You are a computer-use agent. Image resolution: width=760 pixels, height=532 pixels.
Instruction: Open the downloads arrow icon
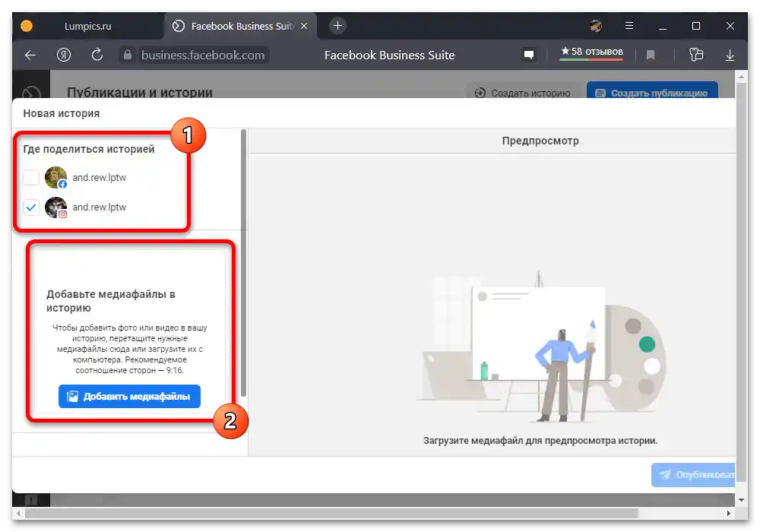click(730, 55)
